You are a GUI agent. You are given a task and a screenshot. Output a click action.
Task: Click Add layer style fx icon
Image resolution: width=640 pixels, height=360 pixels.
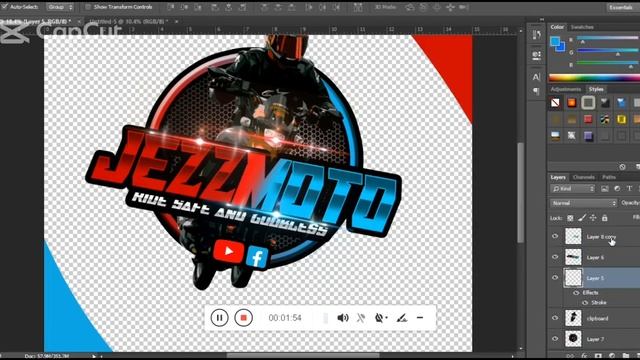[x=584, y=356]
